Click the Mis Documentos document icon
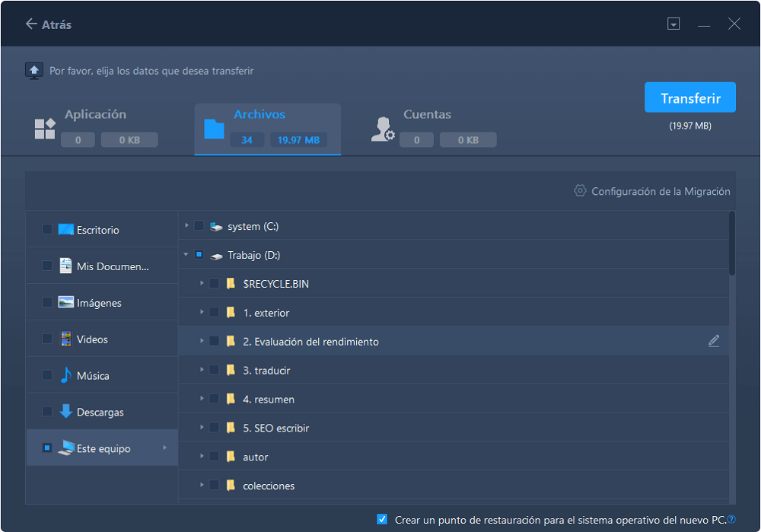761x532 pixels. point(65,266)
